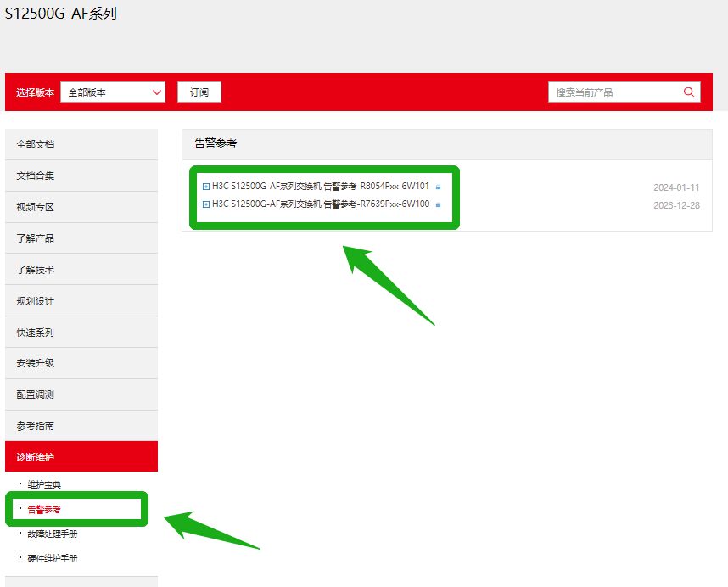Click lock icon after R7639Pxx-6W100 document
The width and height of the screenshot is (728, 587).
point(438,204)
